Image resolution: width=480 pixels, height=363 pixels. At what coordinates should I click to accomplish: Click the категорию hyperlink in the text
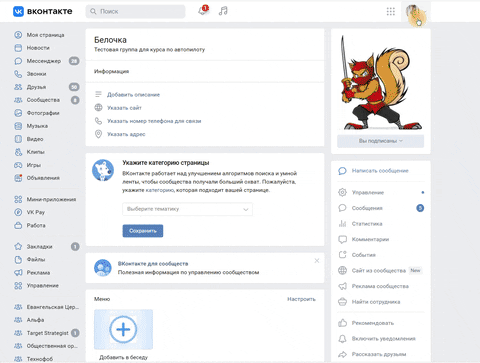click(160, 190)
